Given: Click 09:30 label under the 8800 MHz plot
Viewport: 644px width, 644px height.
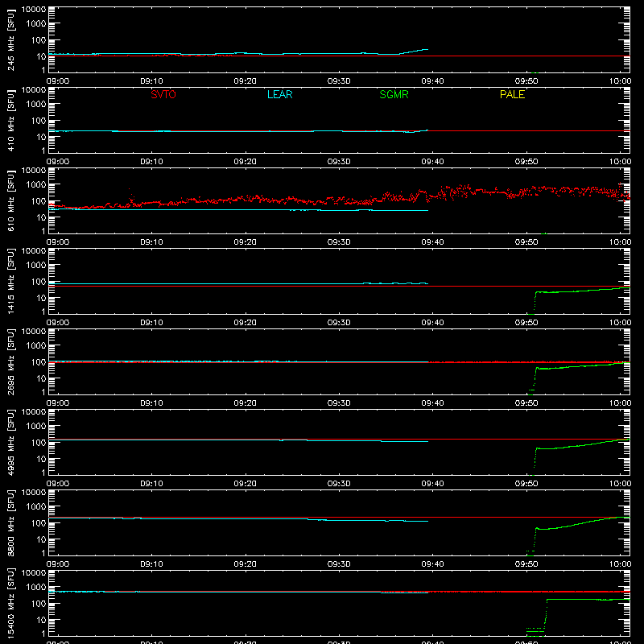Looking at the screenshot, I should 339,564.
